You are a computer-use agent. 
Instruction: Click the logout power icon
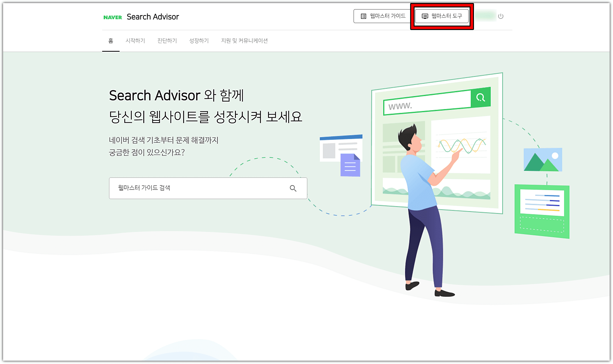coord(501,16)
